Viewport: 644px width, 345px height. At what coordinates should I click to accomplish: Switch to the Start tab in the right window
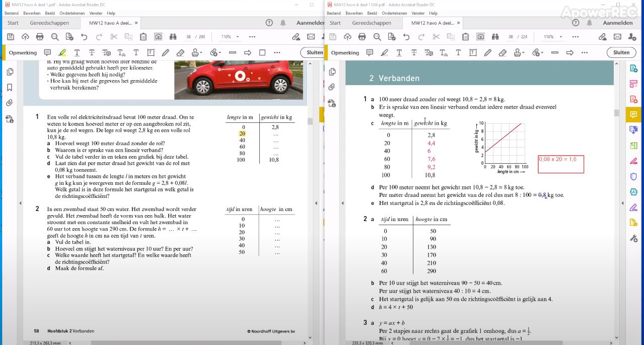click(335, 23)
